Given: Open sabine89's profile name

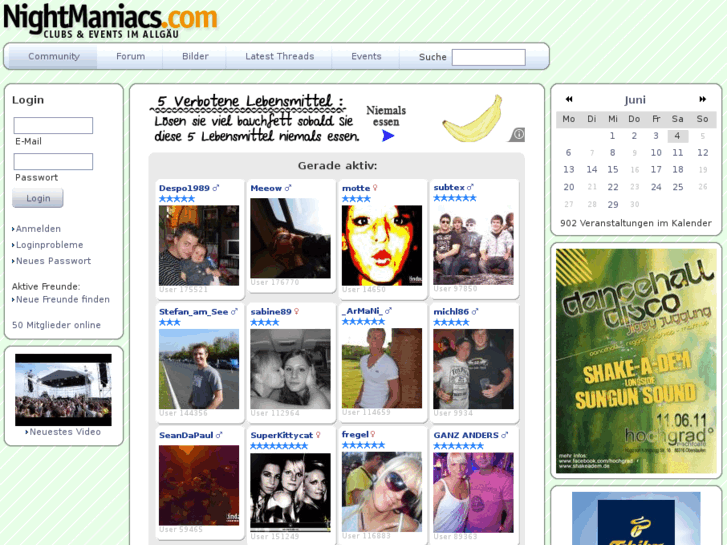Looking at the screenshot, I should click(271, 312).
